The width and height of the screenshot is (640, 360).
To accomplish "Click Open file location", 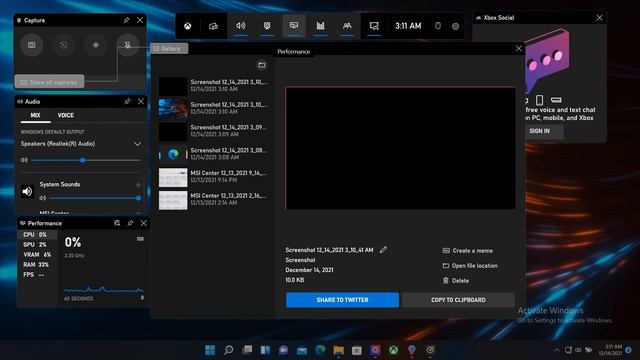I will [x=470, y=266].
